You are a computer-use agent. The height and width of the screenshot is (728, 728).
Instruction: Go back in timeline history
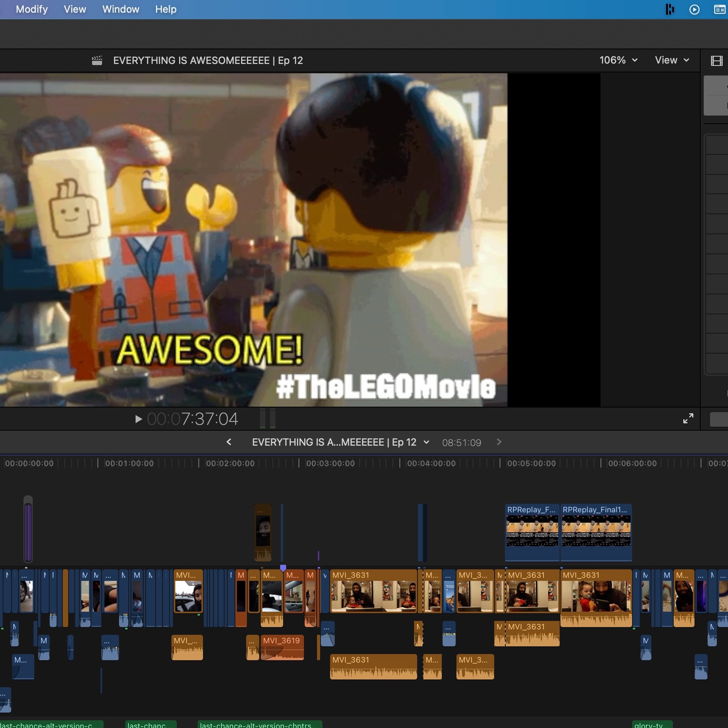pos(229,442)
